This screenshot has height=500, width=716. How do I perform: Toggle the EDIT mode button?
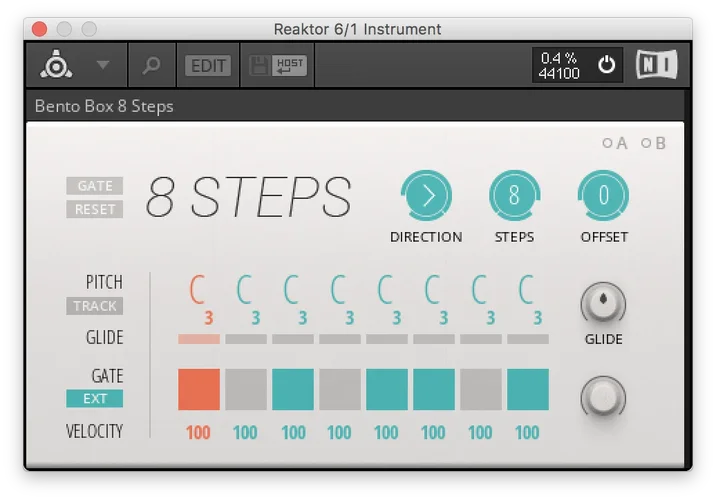(208, 66)
